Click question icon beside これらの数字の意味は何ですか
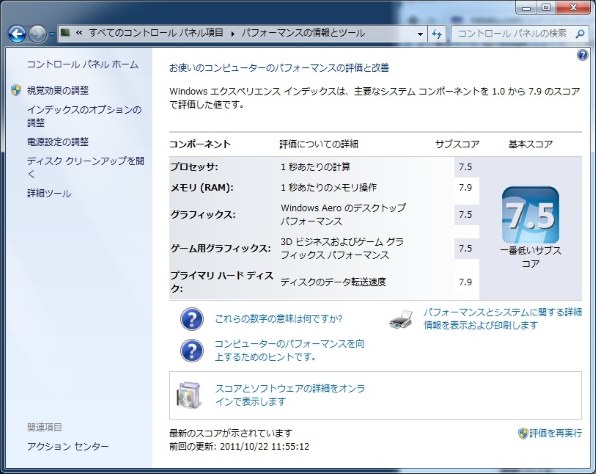Screen dimensions: 596x474 (x=192, y=319)
